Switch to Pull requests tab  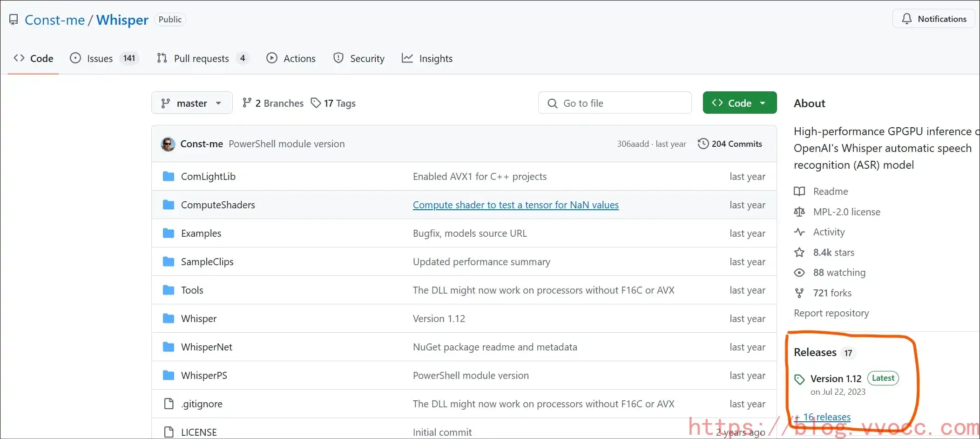coord(201,58)
